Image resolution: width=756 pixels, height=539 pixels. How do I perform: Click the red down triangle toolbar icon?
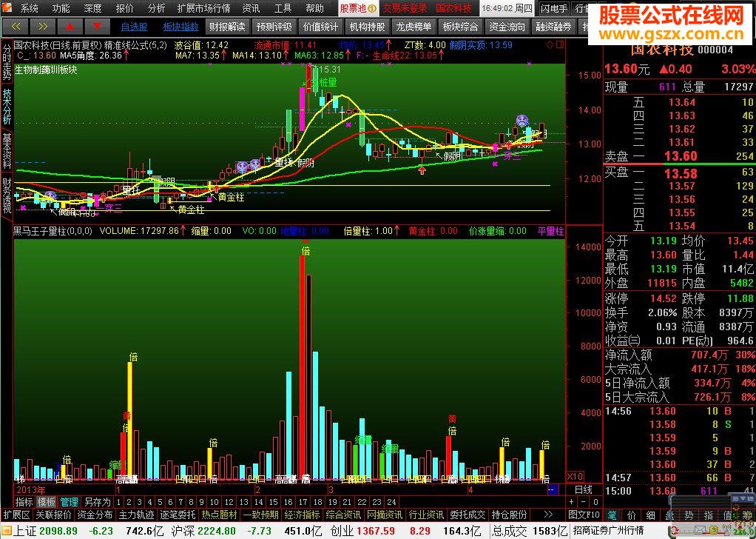pos(98,27)
